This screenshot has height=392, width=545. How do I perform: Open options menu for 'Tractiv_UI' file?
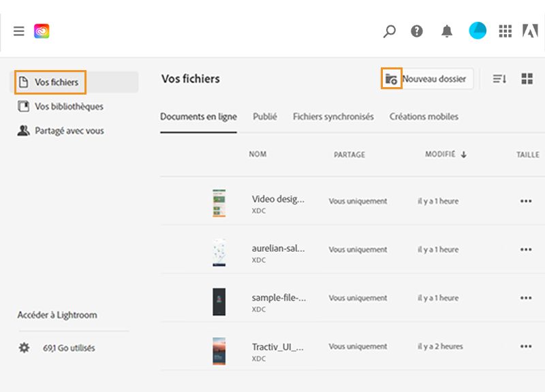pos(527,346)
